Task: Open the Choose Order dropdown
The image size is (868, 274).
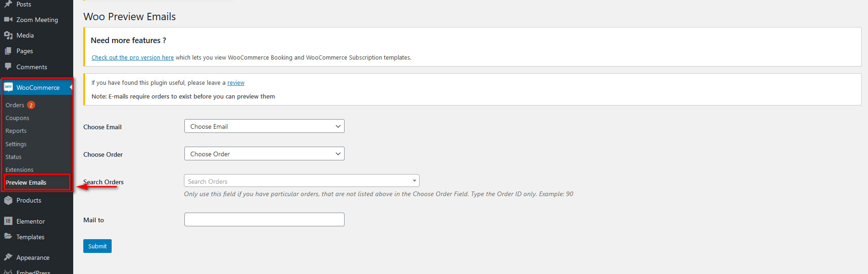Action: tap(264, 153)
